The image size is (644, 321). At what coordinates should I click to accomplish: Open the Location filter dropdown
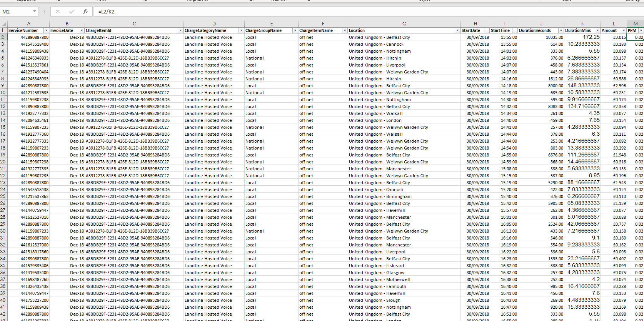pyautogui.click(x=457, y=30)
